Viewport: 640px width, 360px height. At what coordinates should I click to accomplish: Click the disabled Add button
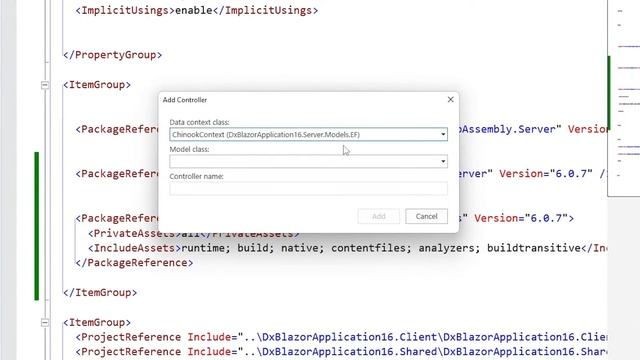(378, 216)
